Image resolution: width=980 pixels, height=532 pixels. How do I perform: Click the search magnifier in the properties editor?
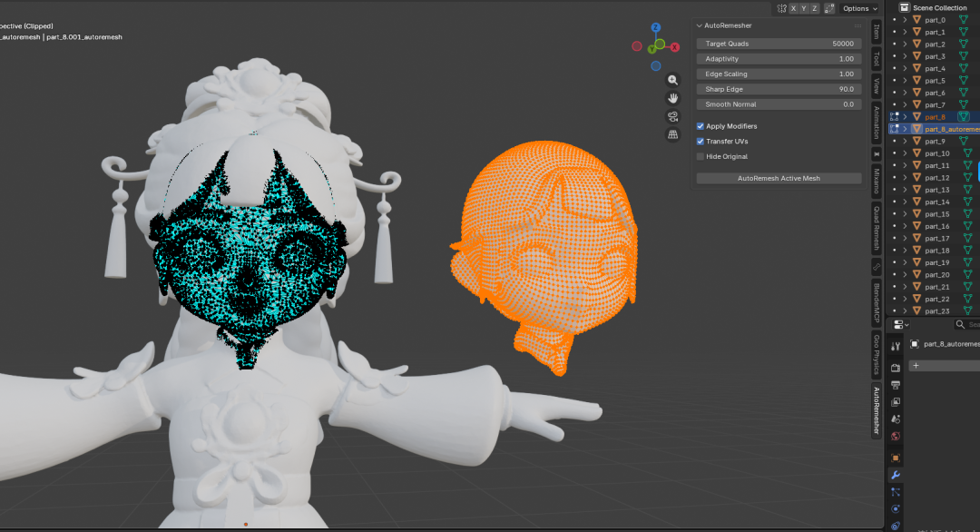(960, 324)
